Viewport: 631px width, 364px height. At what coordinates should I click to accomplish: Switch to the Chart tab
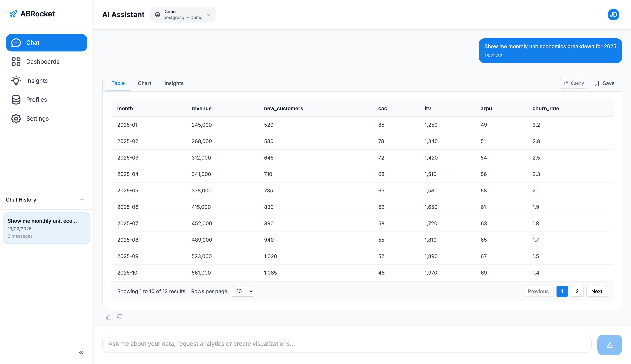tap(144, 83)
